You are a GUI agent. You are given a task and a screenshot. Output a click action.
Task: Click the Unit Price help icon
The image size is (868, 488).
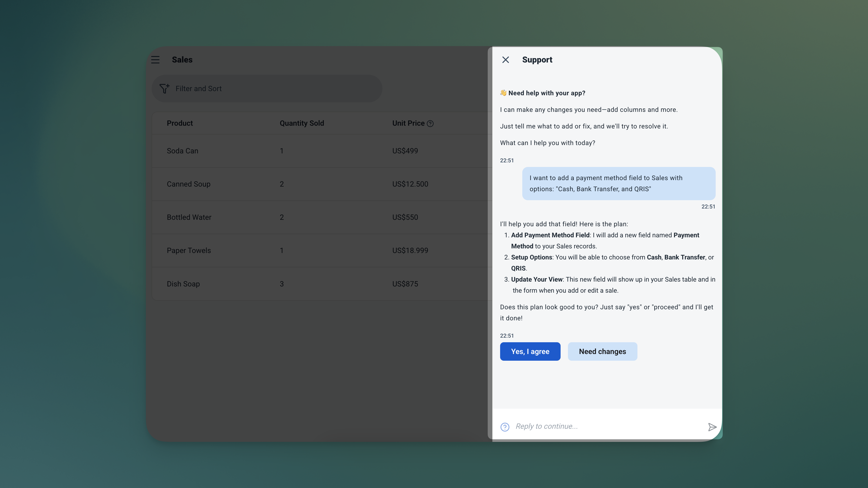(x=430, y=124)
